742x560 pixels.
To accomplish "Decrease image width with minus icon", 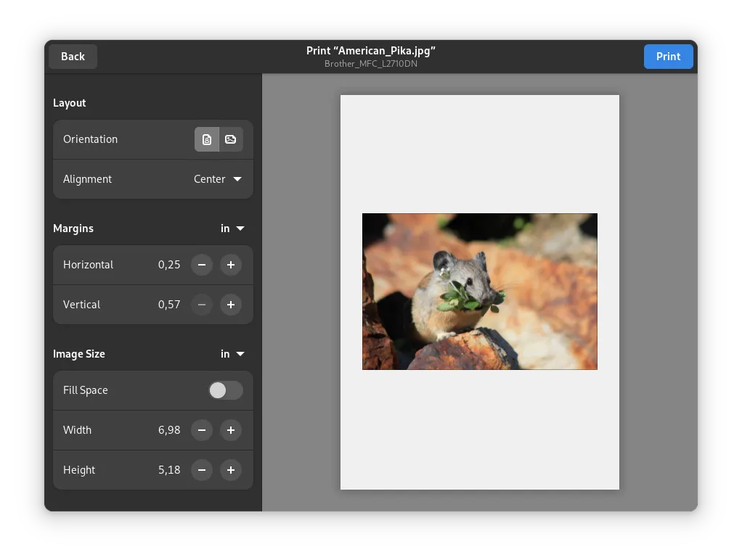I will [x=202, y=430].
